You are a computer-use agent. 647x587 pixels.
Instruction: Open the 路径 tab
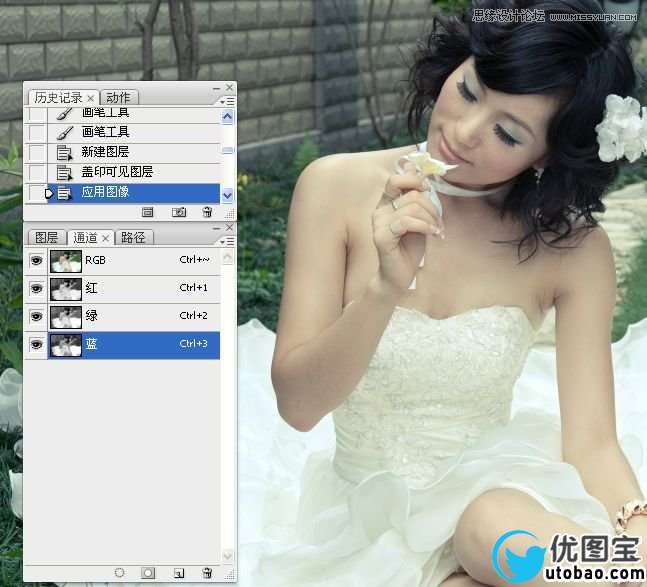click(133, 238)
